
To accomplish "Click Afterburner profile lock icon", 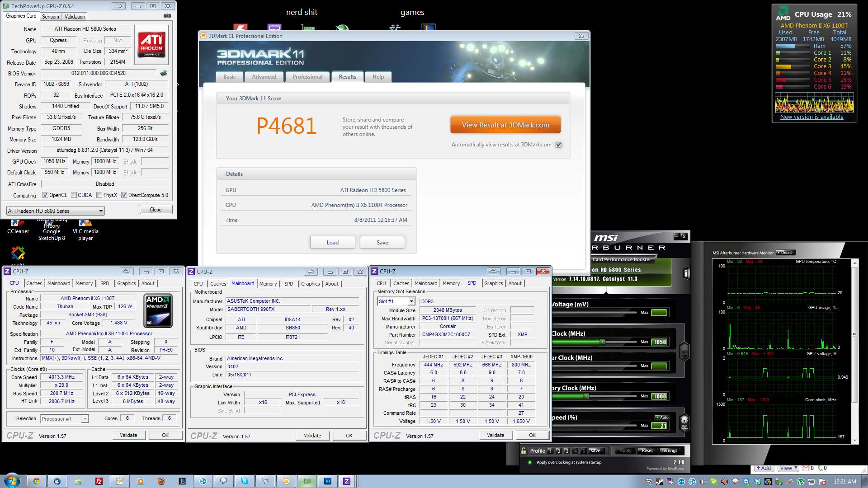I will pos(524,450).
